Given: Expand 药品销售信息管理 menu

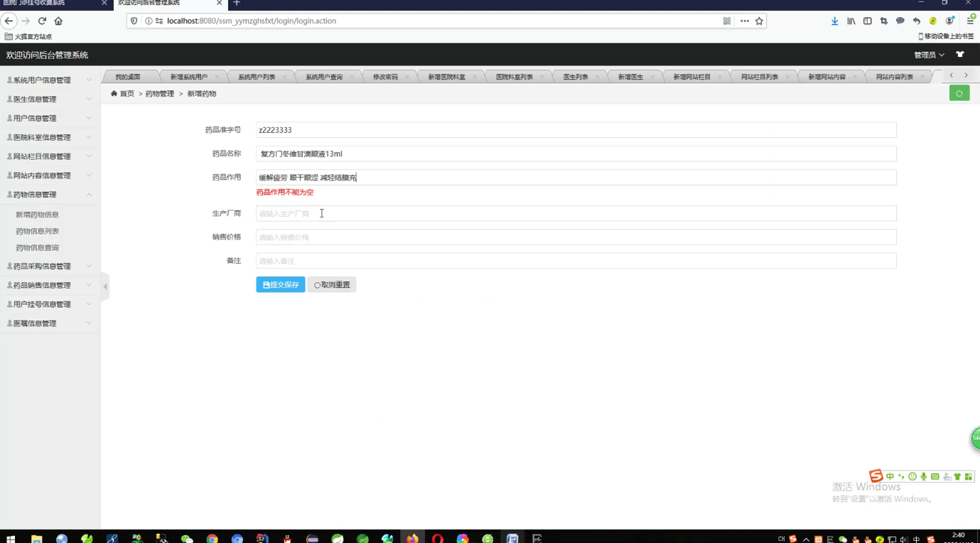Looking at the screenshot, I should 50,285.
